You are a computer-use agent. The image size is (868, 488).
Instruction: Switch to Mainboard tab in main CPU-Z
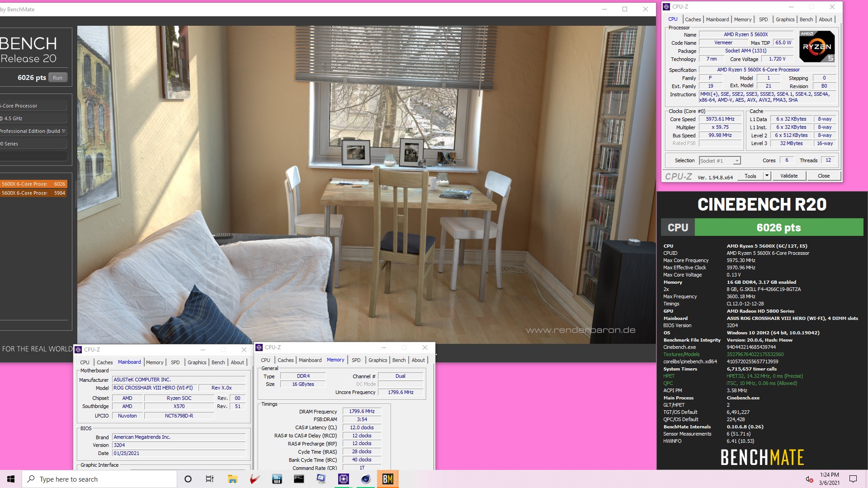coord(717,19)
